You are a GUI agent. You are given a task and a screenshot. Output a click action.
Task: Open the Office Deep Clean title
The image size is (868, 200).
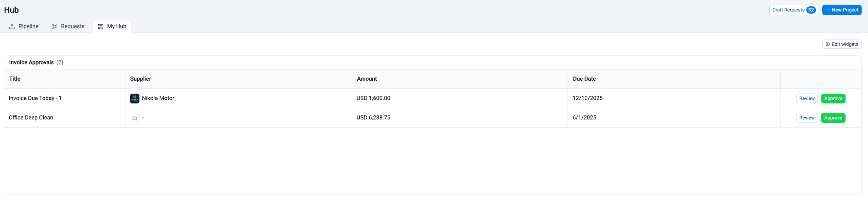tap(31, 118)
